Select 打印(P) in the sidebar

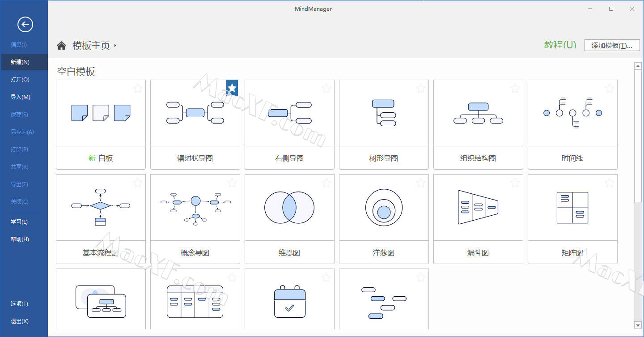point(24,149)
